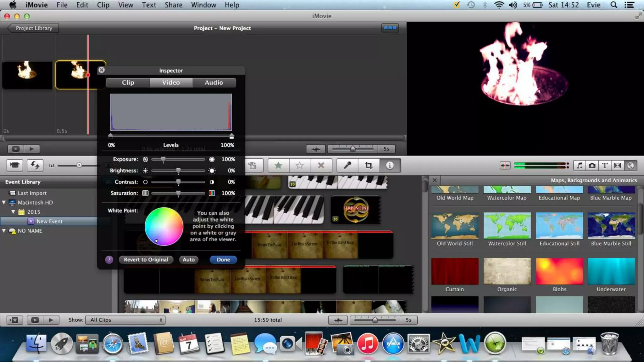The height and width of the screenshot is (362, 644).
Task: Click the project storyboard view icon
Action: [x=390, y=28]
